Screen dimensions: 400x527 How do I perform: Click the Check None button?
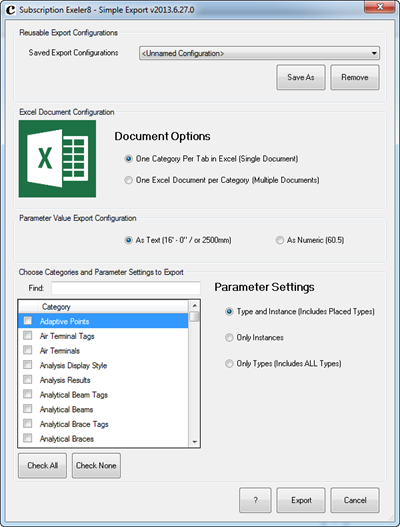point(96,465)
